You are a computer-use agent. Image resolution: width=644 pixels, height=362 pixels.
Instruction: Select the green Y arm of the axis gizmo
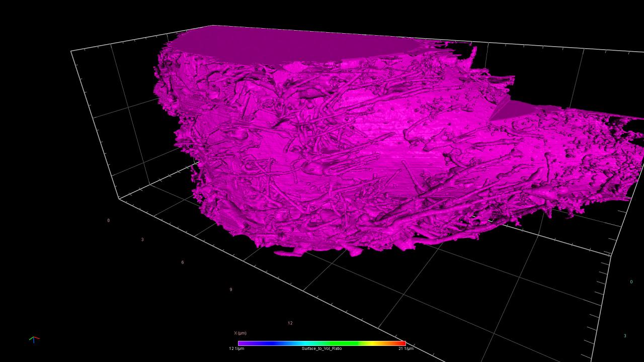(31, 338)
